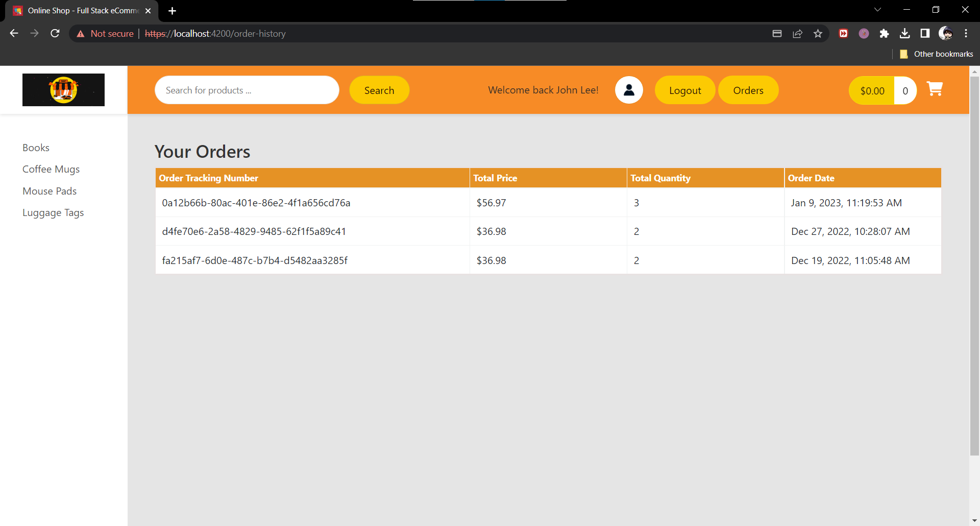Select the Coffee Mugs category
Screen dimensions: 980x526
click(51, 169)
